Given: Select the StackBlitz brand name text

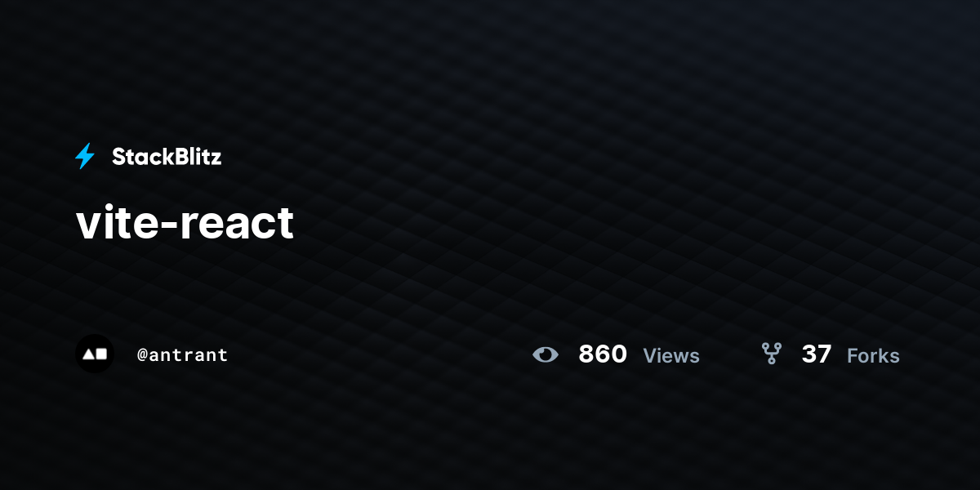Looking at the screenshot, I should [x=167, y=157].
